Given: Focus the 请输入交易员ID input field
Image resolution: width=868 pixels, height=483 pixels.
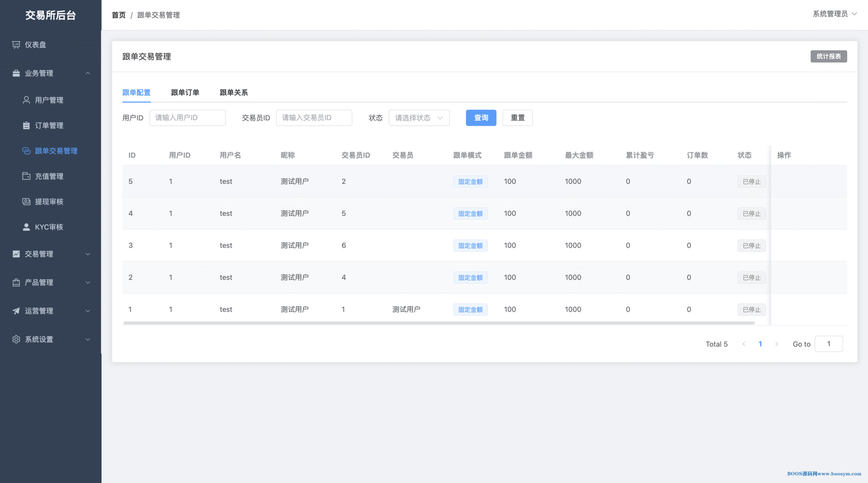Looking at the screenshot, I should (x=314, y=118).
